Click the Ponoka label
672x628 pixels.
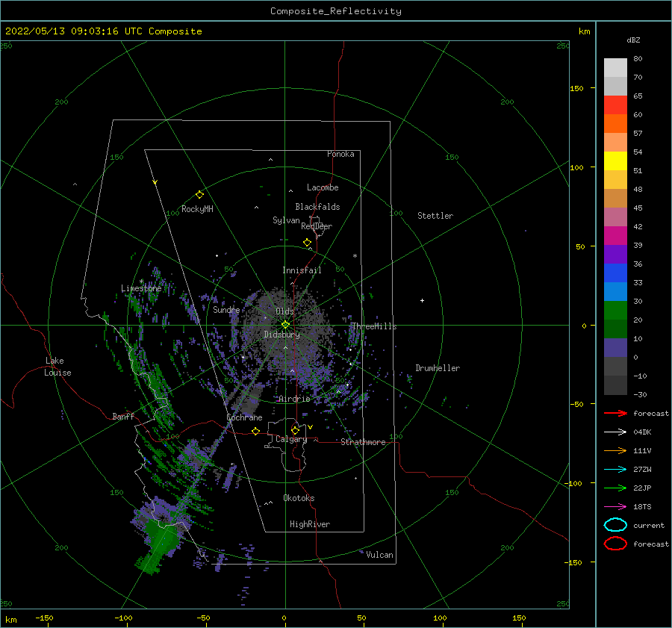coord(340,154)
